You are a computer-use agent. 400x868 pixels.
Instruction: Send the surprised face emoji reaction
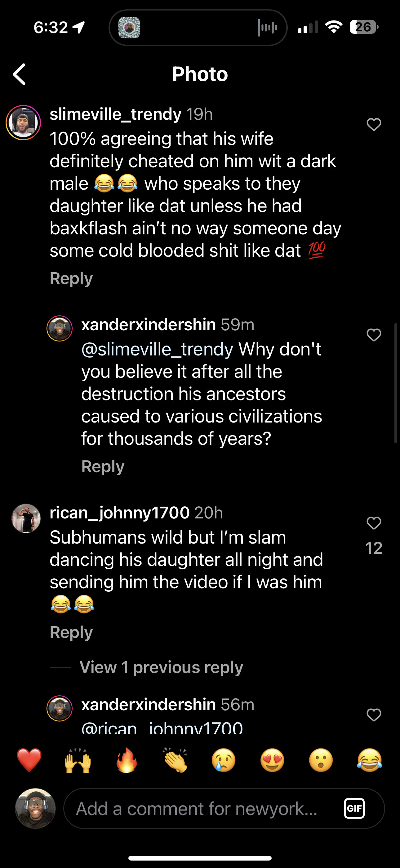click(x=321, y=760)
